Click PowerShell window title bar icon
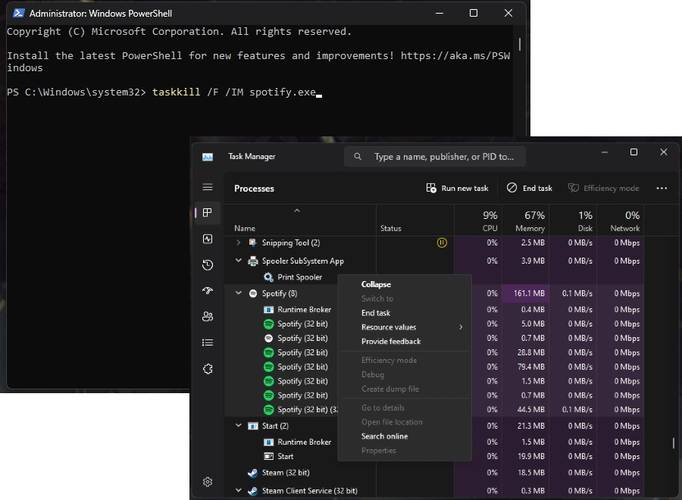 point(18,13)
